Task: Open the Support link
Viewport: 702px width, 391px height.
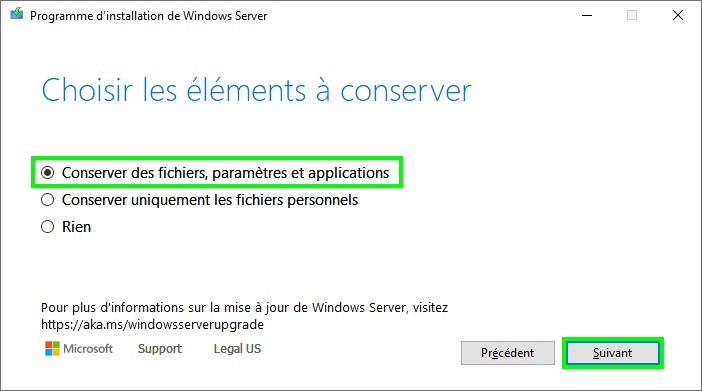Action: (x=160, y=349)
